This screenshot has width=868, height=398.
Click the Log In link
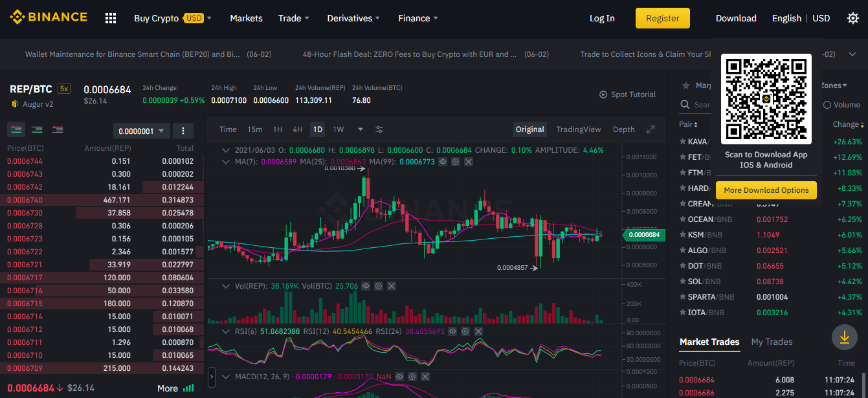pos(602,18)
